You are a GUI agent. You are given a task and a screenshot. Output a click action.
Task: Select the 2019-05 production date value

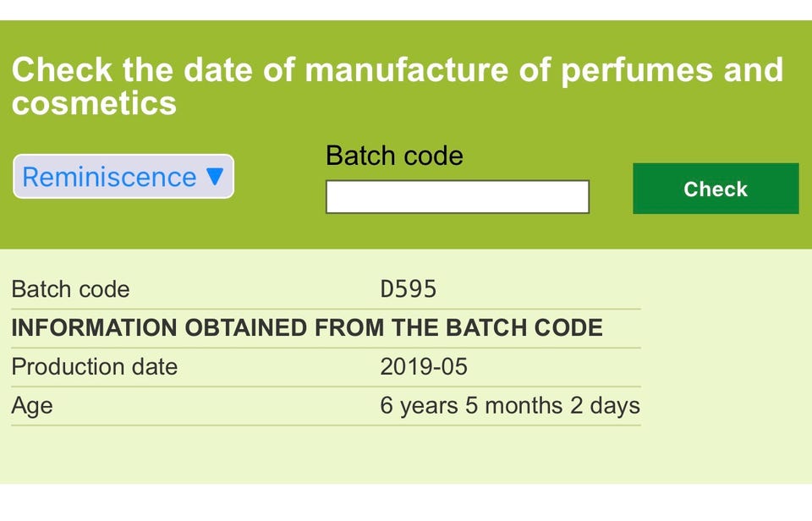(x=424, y=367)
